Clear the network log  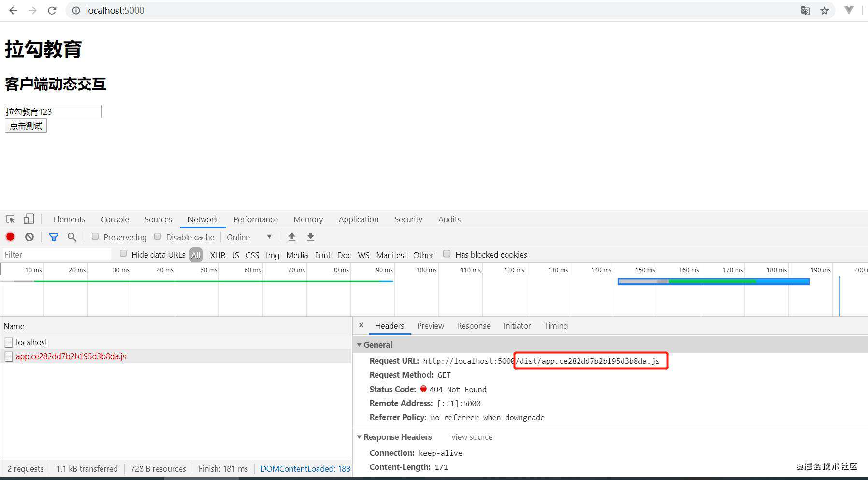[29, 237]
